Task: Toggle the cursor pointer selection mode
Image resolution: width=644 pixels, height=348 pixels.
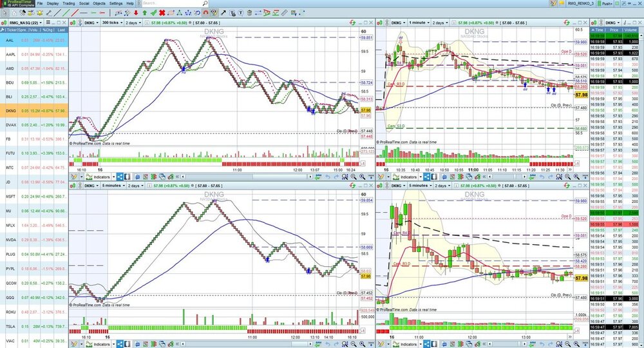Action: pyautogui.click(x=5, y=12)
